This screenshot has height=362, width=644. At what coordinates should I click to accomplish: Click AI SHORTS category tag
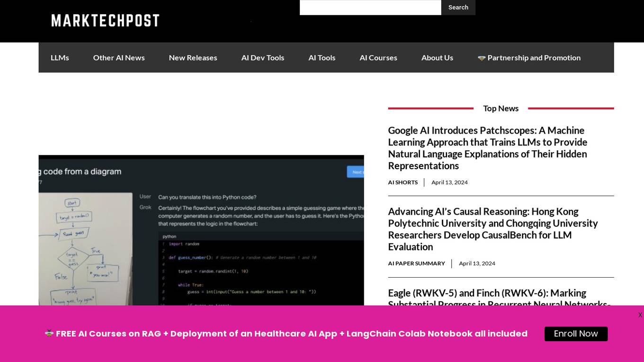point(403,182)
